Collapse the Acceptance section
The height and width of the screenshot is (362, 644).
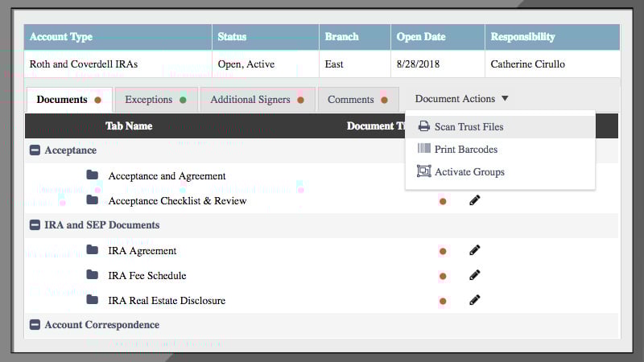pos(35,150)
